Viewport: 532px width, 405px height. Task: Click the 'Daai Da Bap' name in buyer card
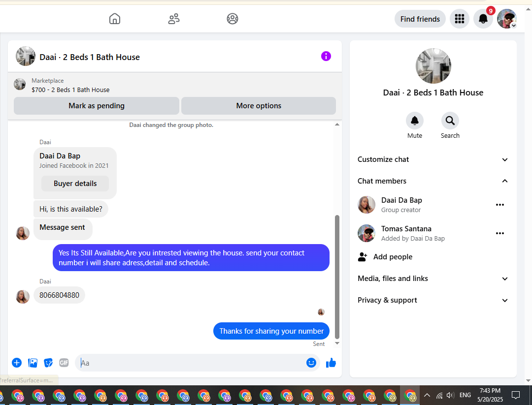pyautogui.click(x=60, y=156)
